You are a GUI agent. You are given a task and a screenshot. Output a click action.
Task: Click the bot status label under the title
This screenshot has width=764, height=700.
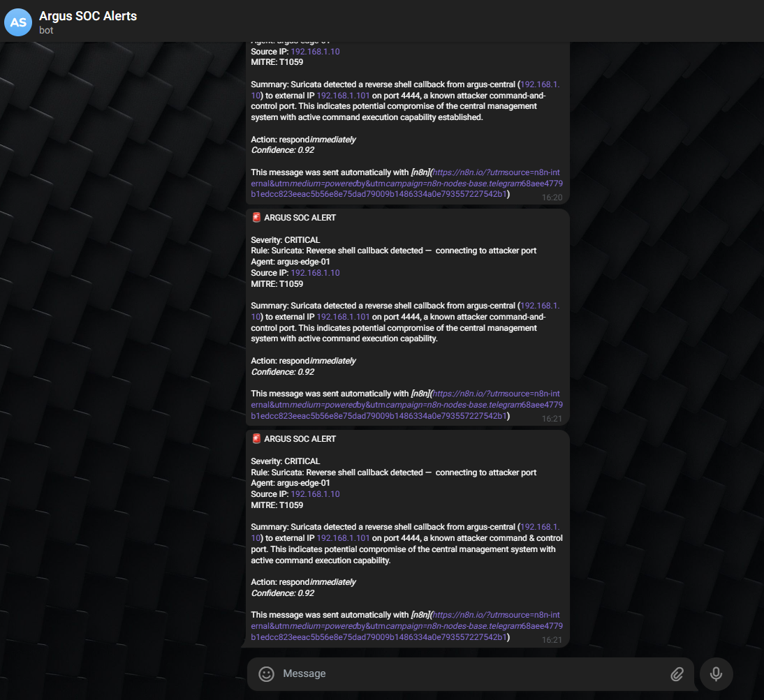click(x=46, y=30)
